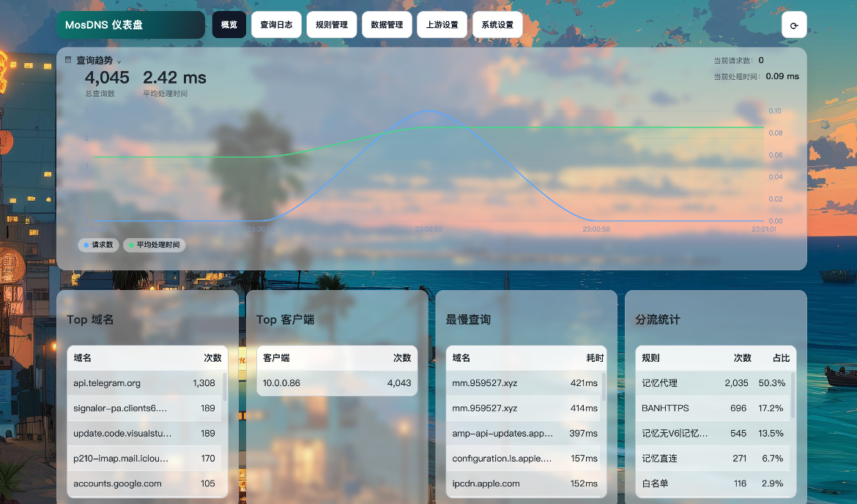Open the 概览 tab
This screenshot has width=857, height=504.
click(x=229, y=25)
